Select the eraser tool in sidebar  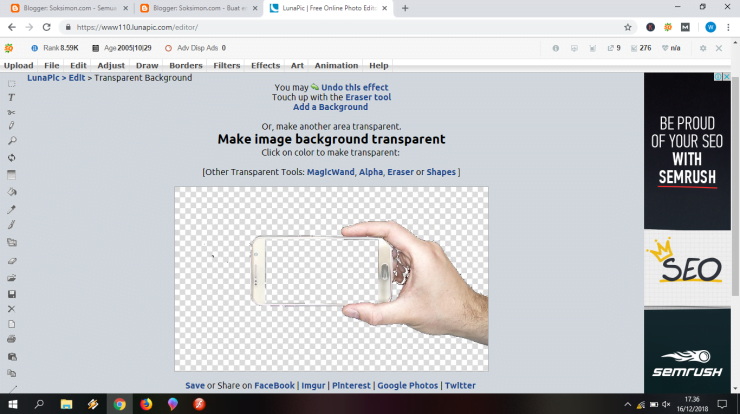12,261
